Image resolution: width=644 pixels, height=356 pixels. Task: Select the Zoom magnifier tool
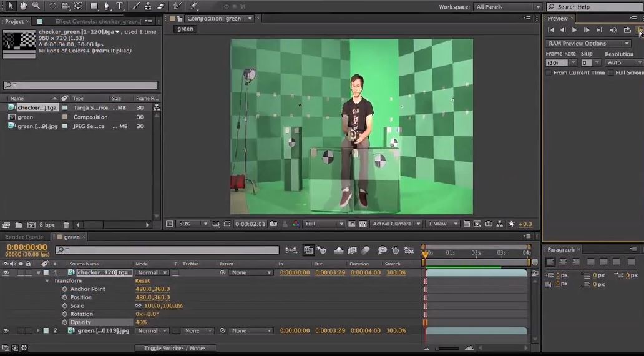coord(36,6)
